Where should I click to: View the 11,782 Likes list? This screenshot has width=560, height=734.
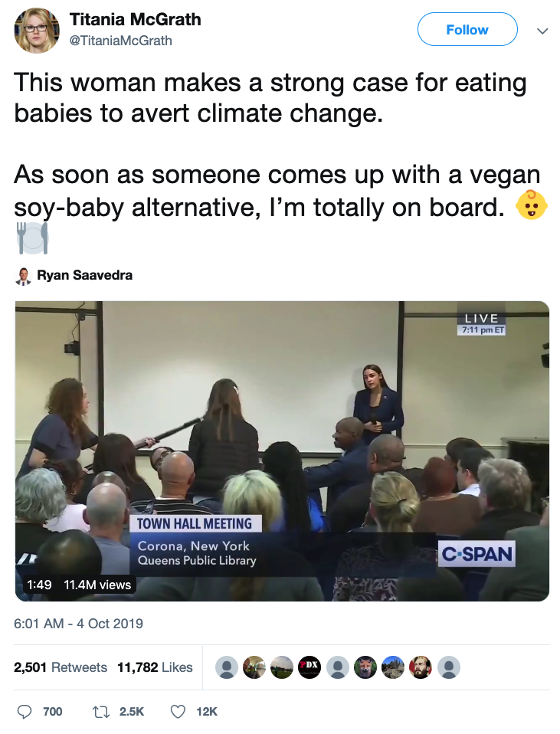155,667
